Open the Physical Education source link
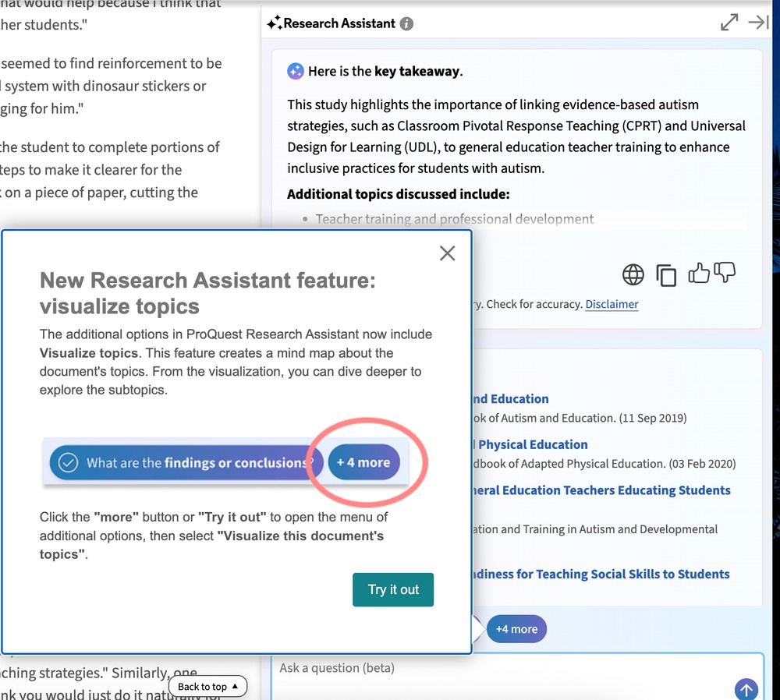780x700 pixels. [x=533, y=444]
